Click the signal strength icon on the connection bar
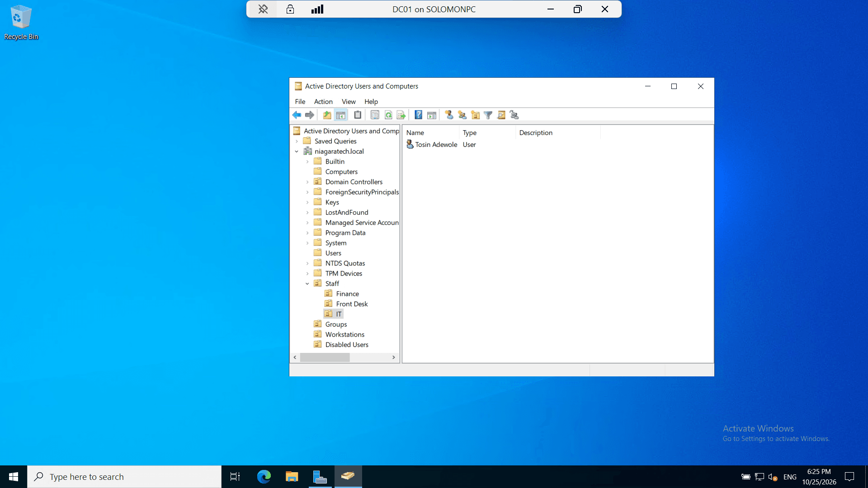 [317, 9]
